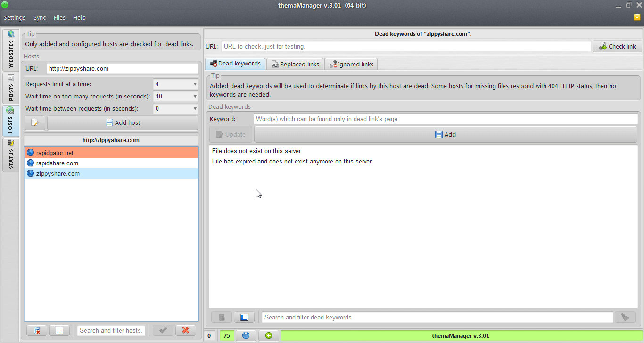
Task: Focus the Search and filter hosts field
Action: point(111,330)
